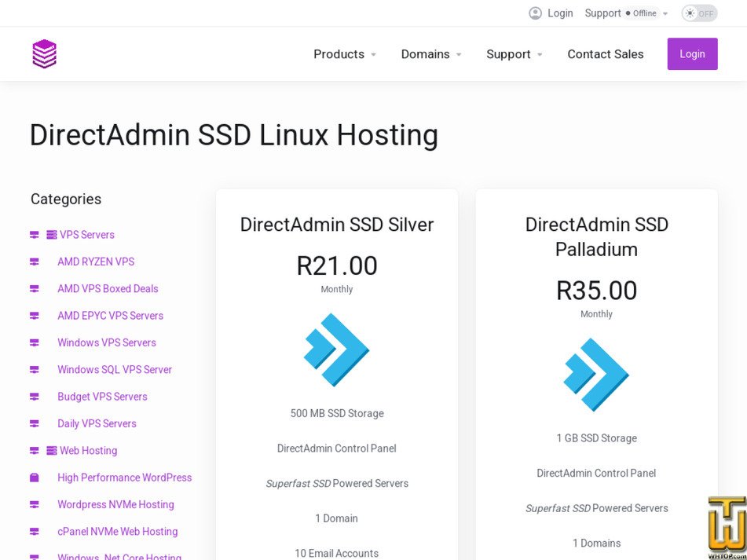Open AMD EPYC VPS Servers category
The width and height of the screenshot is (747, 560).
111,316
